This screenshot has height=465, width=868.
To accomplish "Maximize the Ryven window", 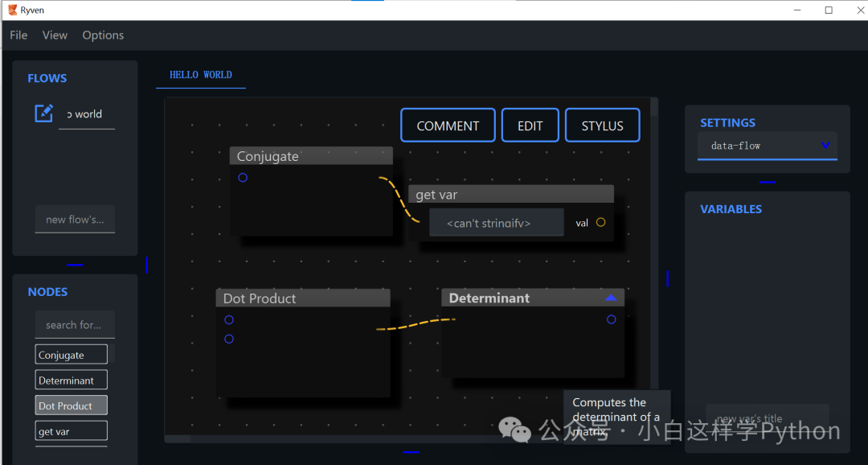I will (829, 10).
